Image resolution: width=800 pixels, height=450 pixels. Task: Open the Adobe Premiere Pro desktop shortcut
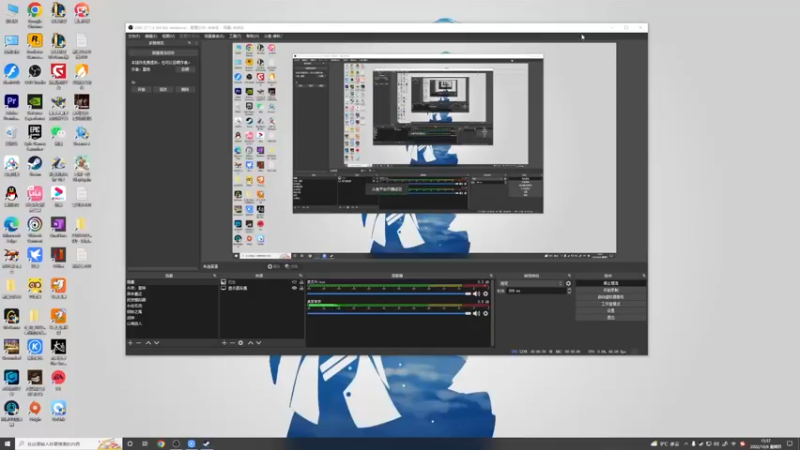point(11,107)
